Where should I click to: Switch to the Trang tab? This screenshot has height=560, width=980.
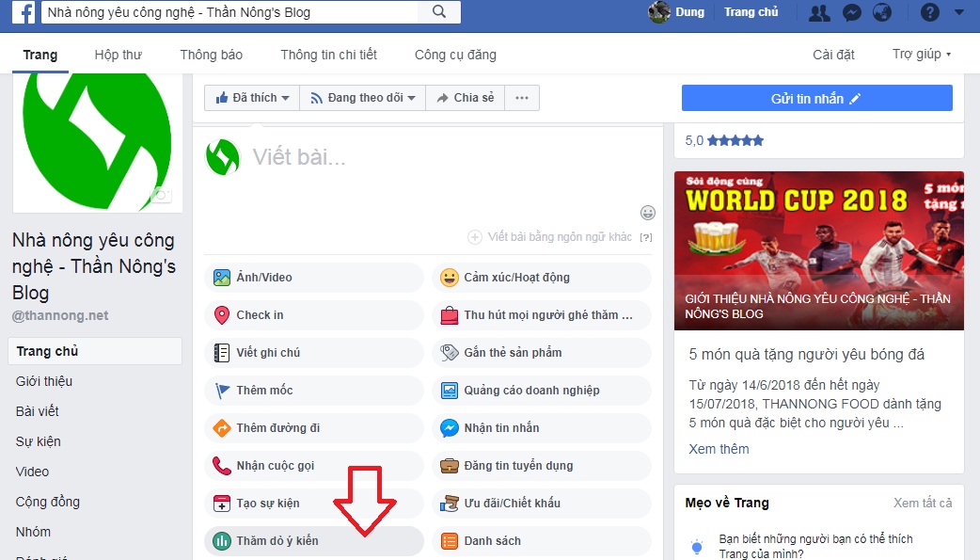click(40, 55)
